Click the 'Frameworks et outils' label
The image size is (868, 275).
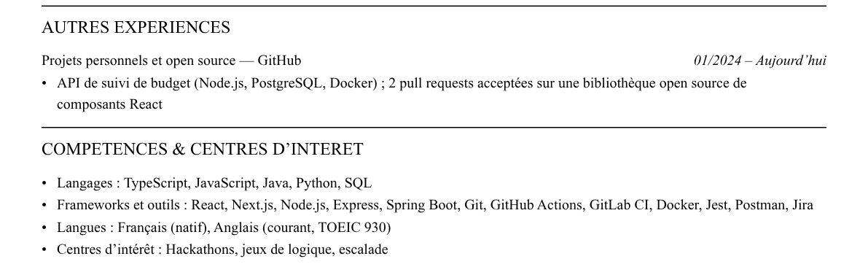pos(118,205)
